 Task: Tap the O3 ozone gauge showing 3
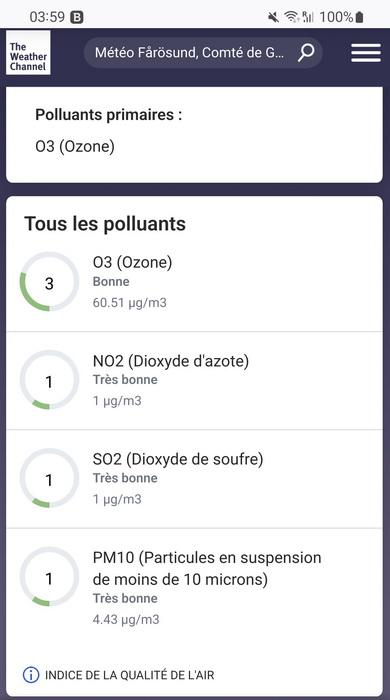(x=50, y=282)
